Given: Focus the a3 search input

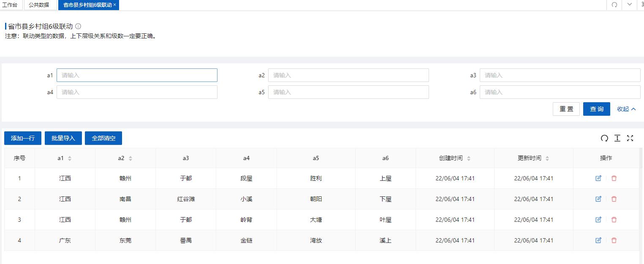Looking at the screenshot, I should click(x=560, y=75).
